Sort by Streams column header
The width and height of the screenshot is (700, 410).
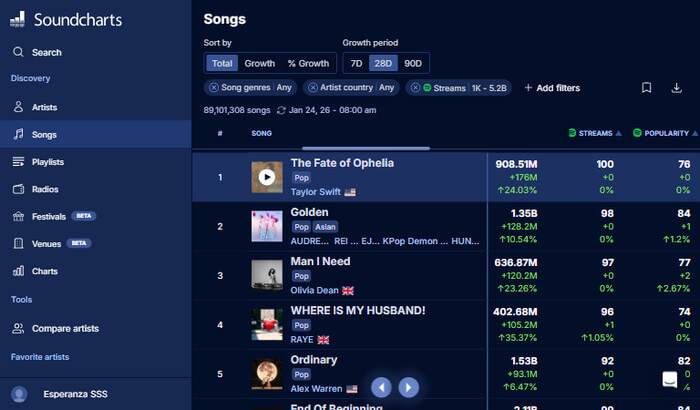(x=595, y=133)
